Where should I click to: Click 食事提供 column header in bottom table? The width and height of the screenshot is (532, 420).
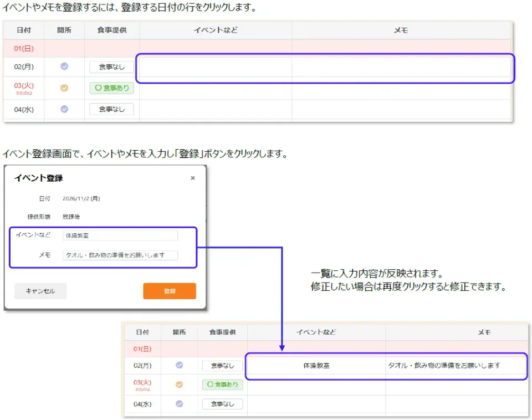click(x=223, y=332)
